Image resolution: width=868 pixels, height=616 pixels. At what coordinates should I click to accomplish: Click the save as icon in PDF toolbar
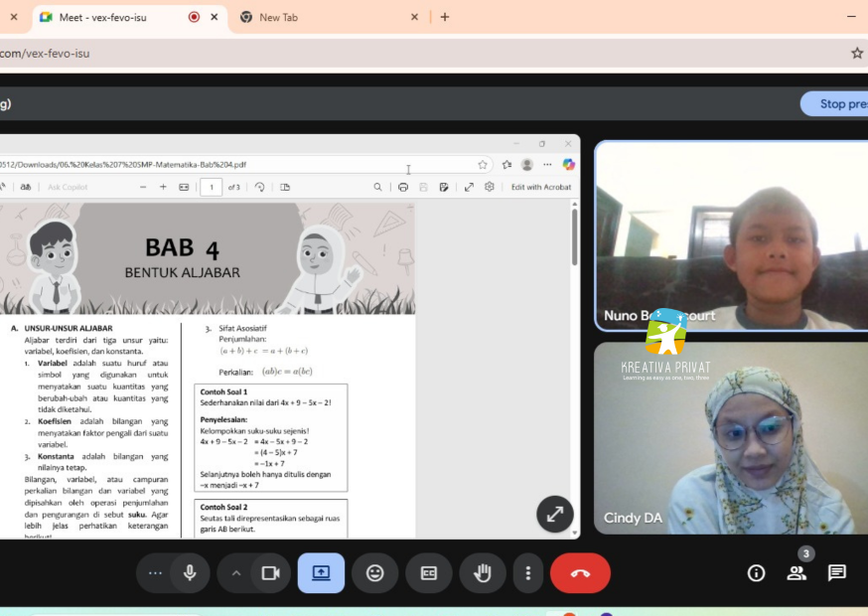(444, 187)
